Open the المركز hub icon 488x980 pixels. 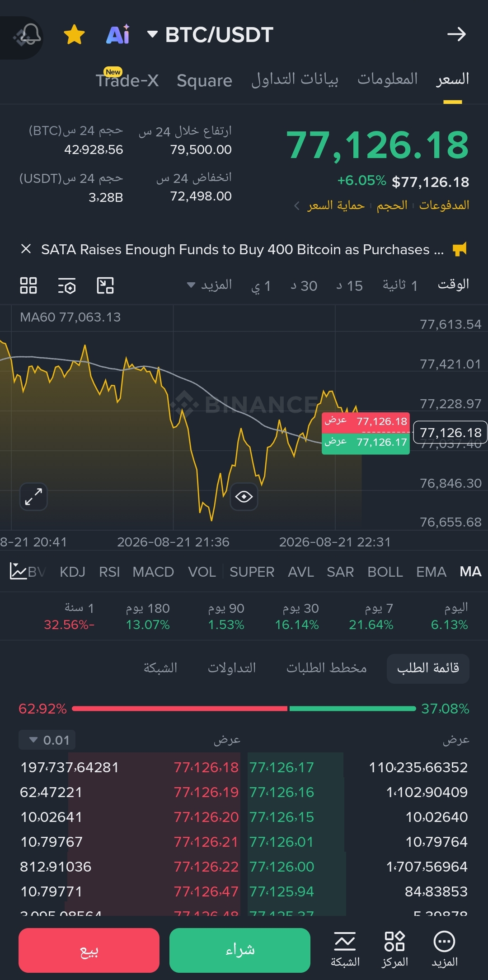(394, 949)
